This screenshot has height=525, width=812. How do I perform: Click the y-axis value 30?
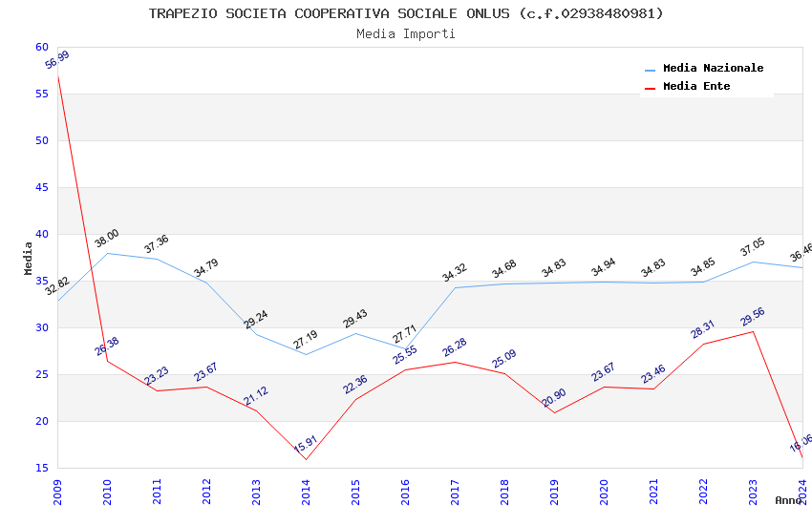42,327
